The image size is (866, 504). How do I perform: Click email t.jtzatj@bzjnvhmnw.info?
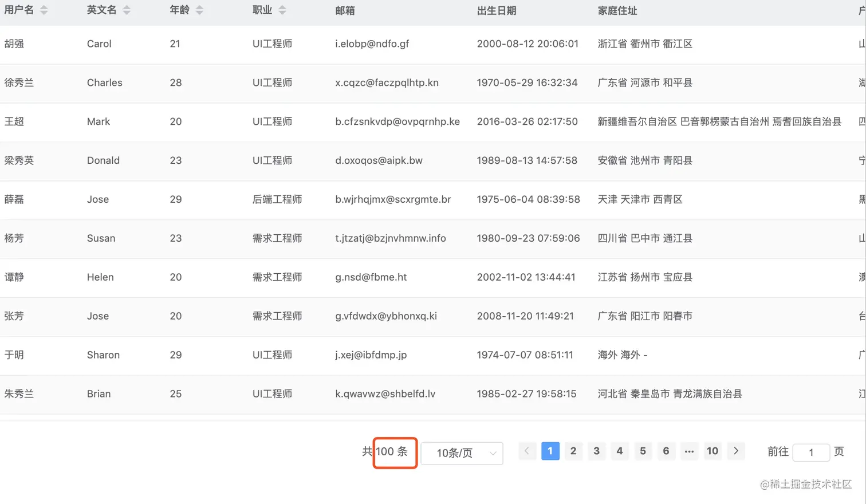pyautogui.click(x=391, y=238)
